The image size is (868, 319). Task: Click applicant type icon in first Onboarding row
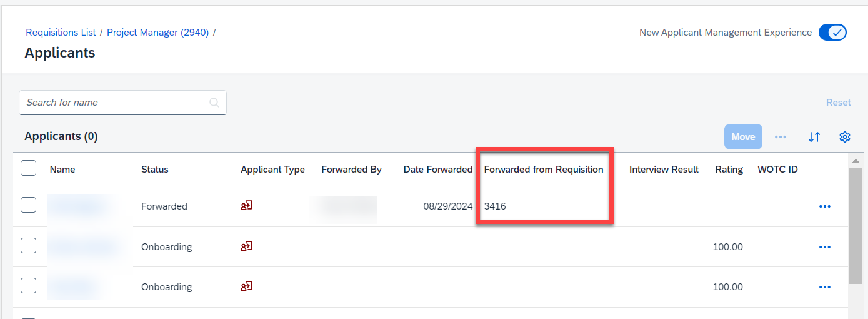click(x=246, y=246)
